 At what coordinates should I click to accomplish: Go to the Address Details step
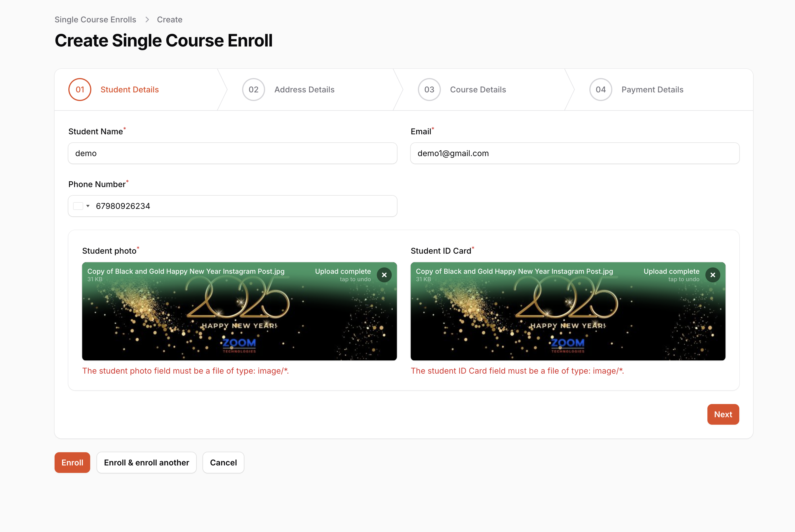pyautogui.click(x=304, y=90)
